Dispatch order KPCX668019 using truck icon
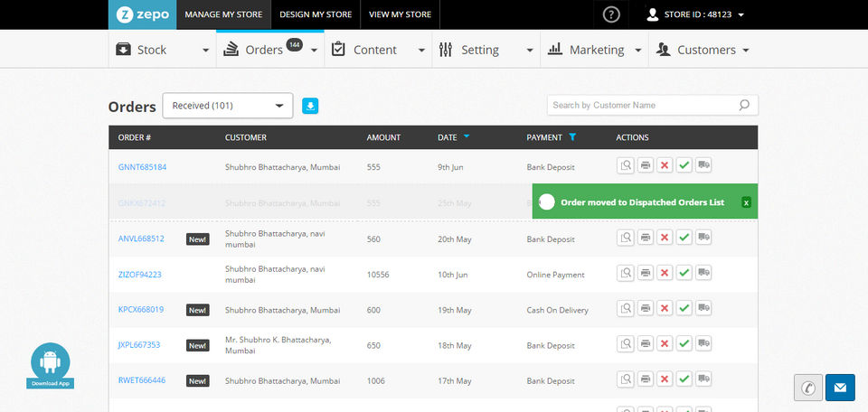The height and width of the screenshot is (412, 868). click(x=703, y=309)
